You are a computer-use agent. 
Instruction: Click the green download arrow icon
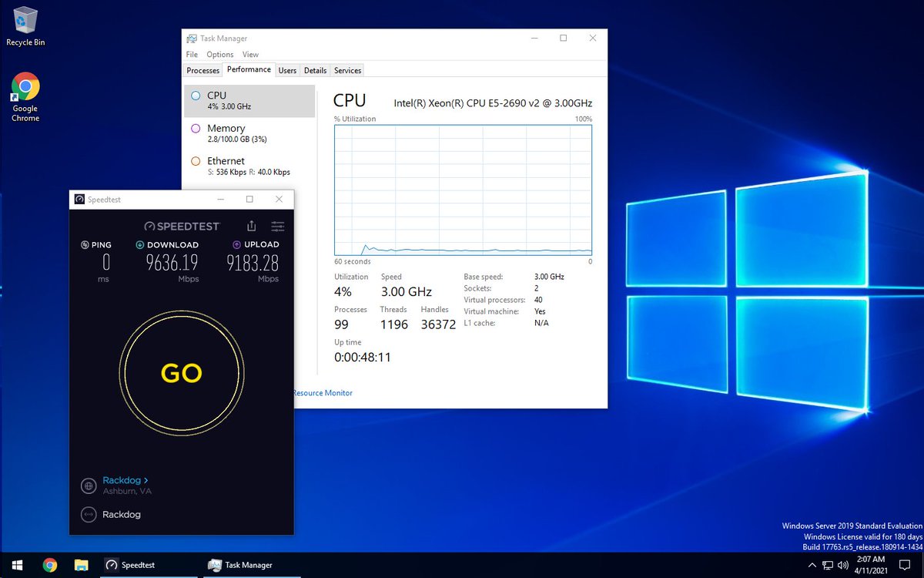tap(140, 245)
